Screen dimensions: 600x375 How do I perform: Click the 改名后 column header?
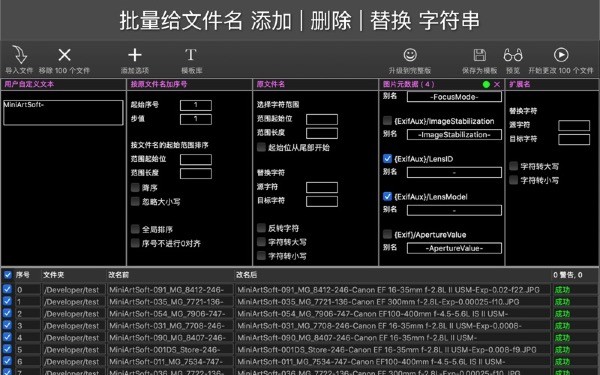pos(246,275)
